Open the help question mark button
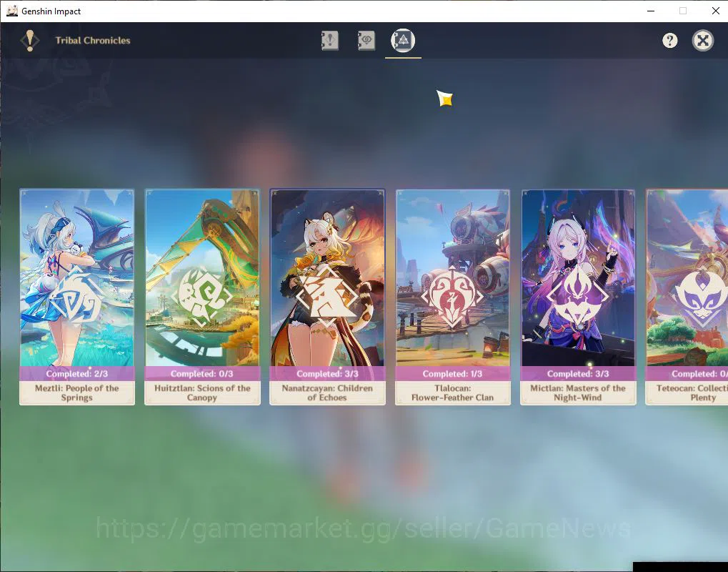 [669, 41]
